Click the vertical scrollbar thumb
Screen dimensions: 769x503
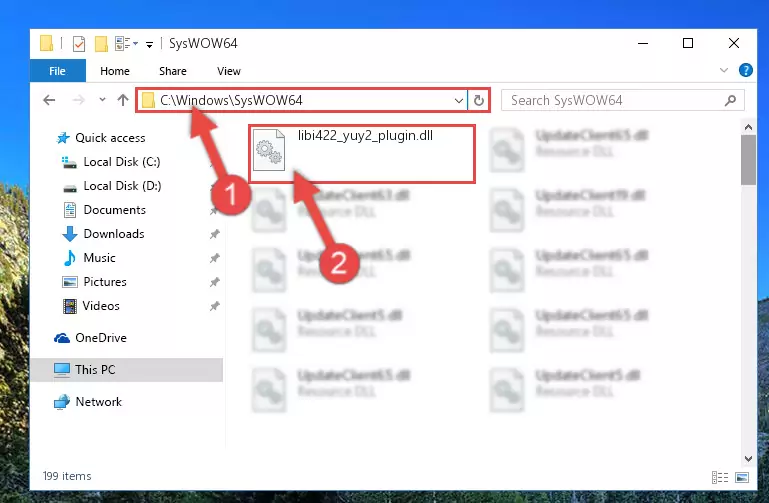coord(748,160)
